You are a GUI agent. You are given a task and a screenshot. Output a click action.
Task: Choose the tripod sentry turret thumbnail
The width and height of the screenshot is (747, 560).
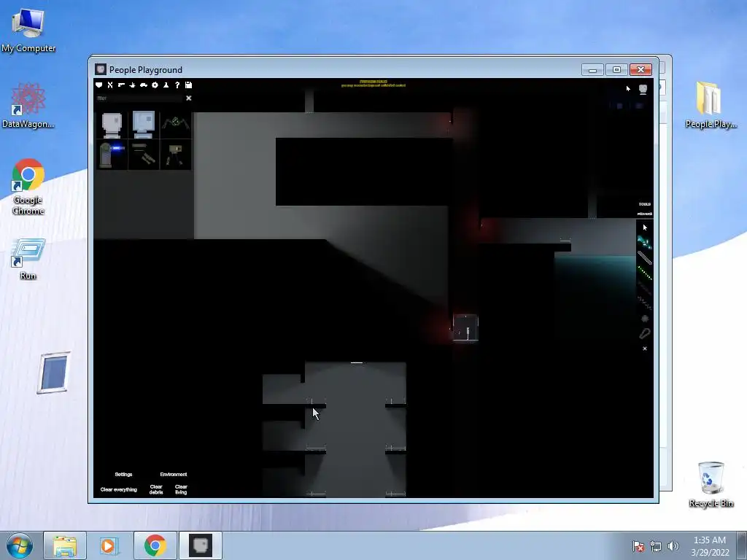coord(175,155)
